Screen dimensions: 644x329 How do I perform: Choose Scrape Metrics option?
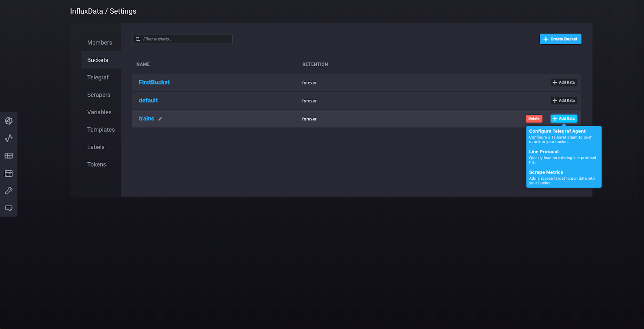point(563,177)
